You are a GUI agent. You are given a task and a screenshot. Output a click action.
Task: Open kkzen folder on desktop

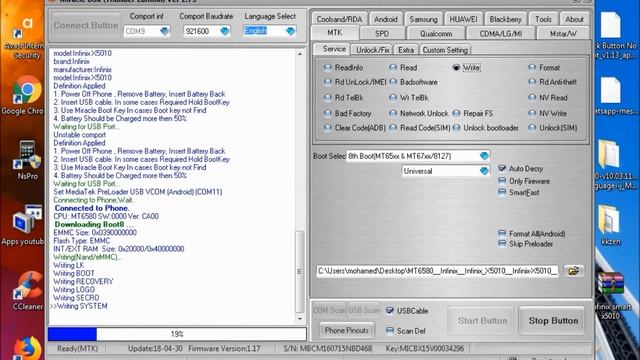tap(610, 225)
